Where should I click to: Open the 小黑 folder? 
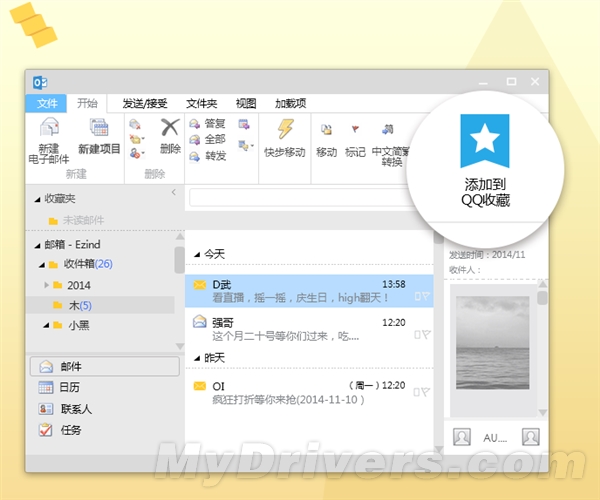pos(72,326)
